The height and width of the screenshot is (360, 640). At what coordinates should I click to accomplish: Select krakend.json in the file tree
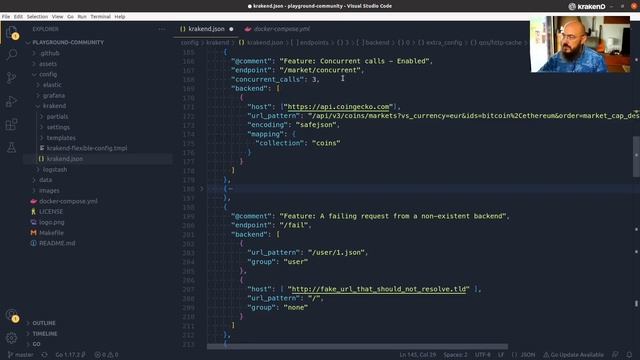(64, 159)
